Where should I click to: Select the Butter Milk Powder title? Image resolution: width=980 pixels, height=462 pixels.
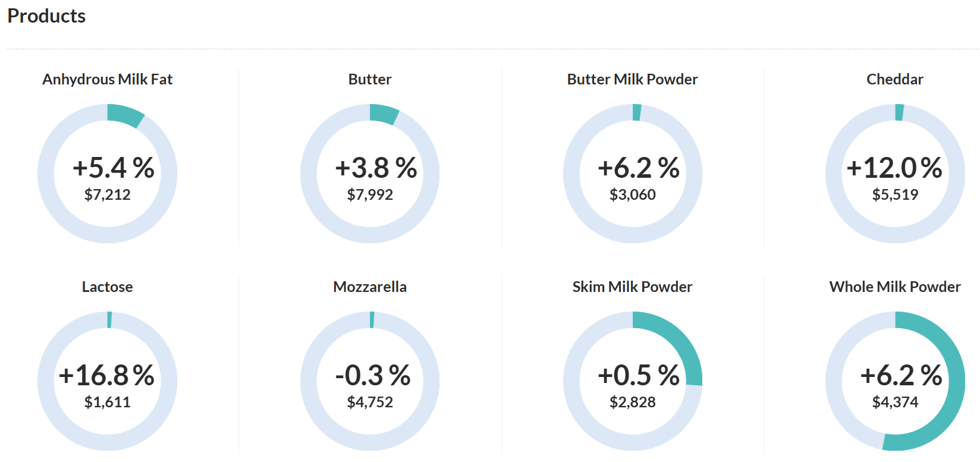click(632, 79)
